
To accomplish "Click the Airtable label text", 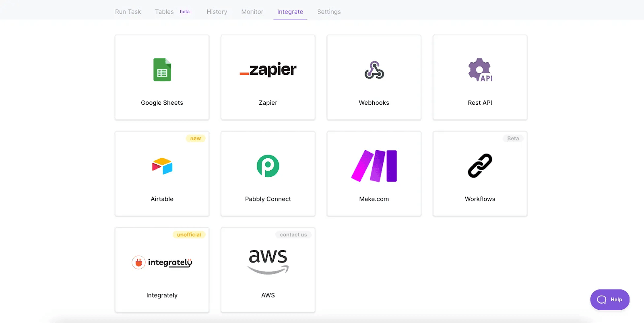I will (162, 199).
